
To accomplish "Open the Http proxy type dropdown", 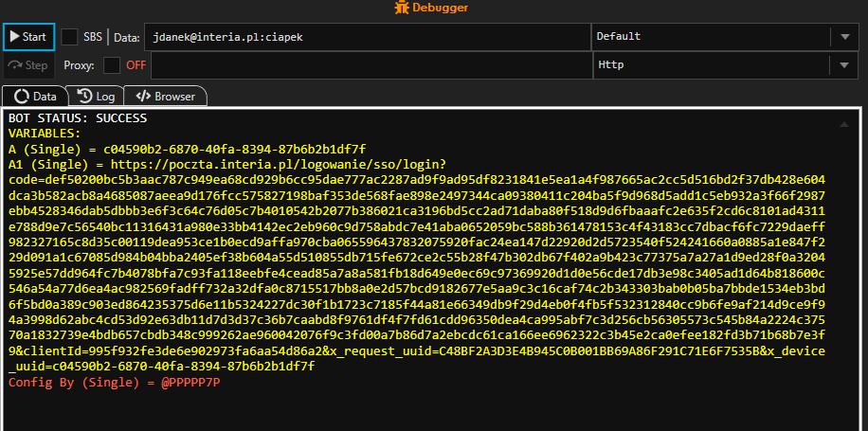I will click(x=711, y=65).
